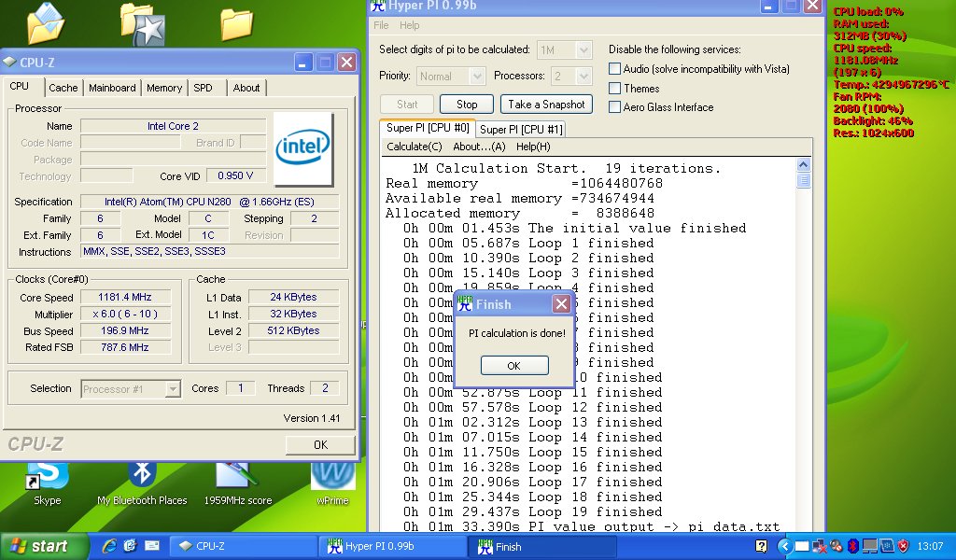This screenshot has width=956, height=560.
Task: Confirm the PI calculation done dialog with OK
Action: point(514,366)
